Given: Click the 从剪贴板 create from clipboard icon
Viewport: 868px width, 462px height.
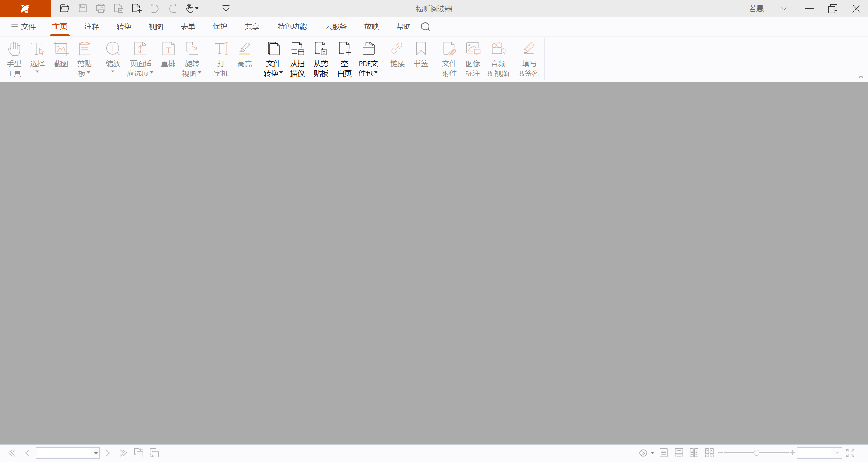Looking at the screenshot, I should click(321, 59).
